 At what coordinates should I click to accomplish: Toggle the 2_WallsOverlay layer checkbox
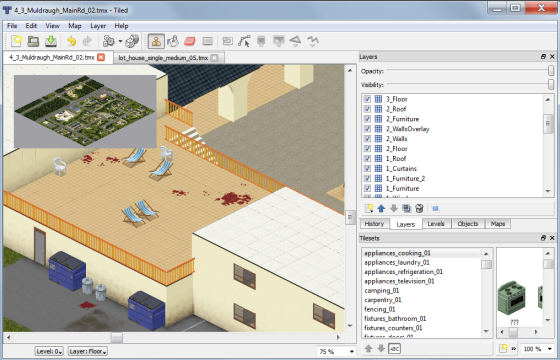(x=367, y=129)
